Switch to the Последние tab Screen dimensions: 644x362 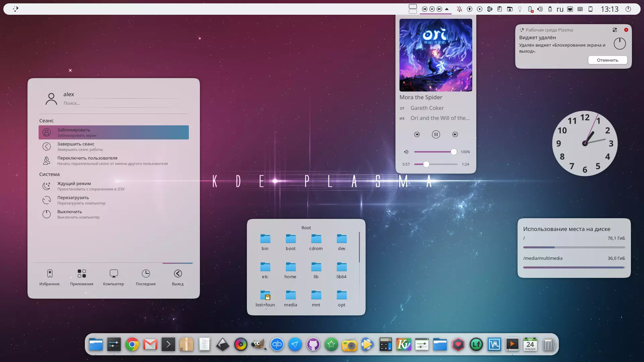point(146,278)
